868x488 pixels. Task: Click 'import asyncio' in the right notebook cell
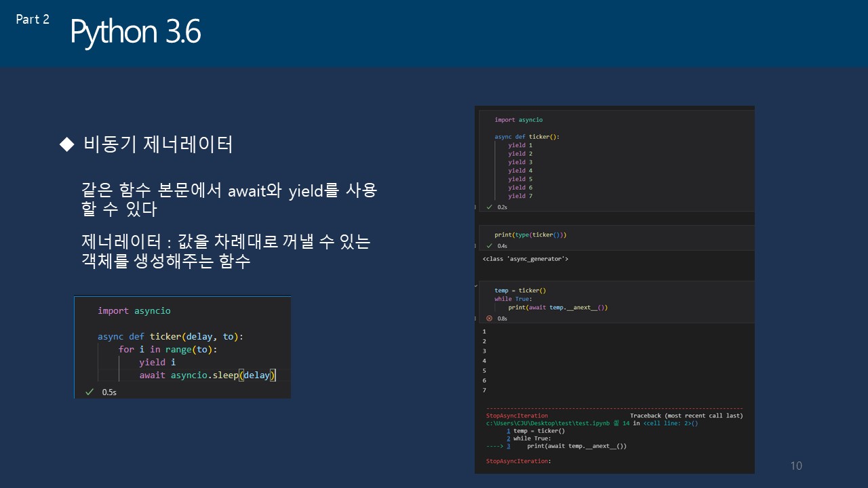click(518, 120)
